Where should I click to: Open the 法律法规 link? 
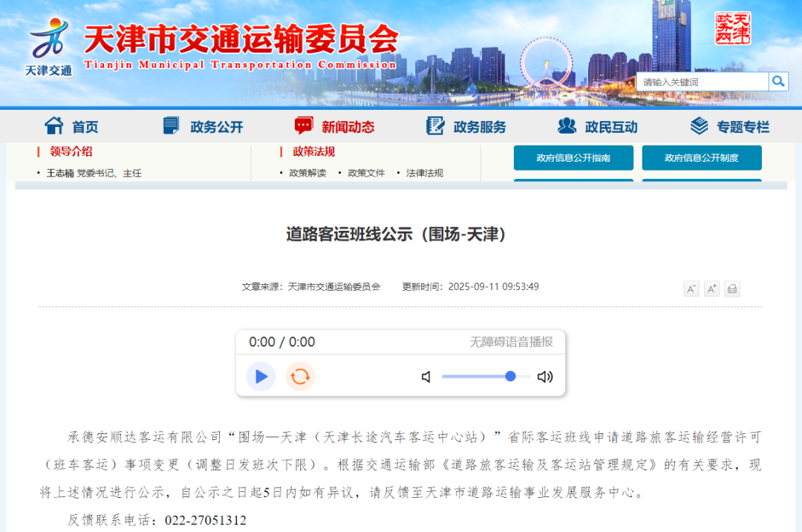click(x=425, y=173)
